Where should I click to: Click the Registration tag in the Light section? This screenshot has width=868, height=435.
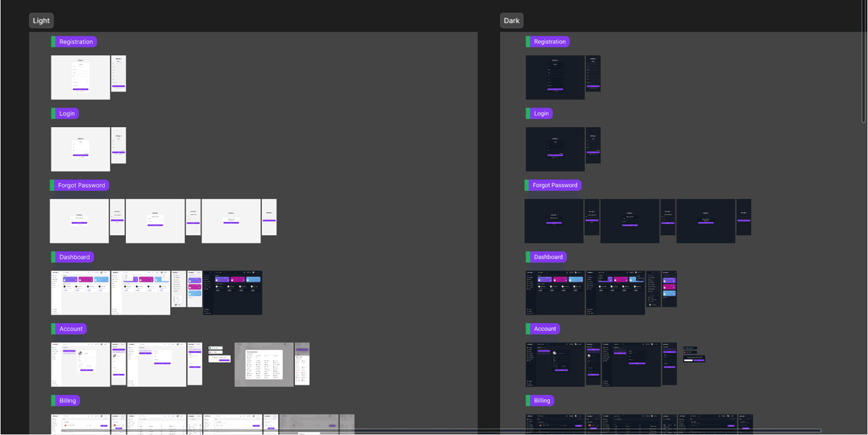(x=76, y=42)
